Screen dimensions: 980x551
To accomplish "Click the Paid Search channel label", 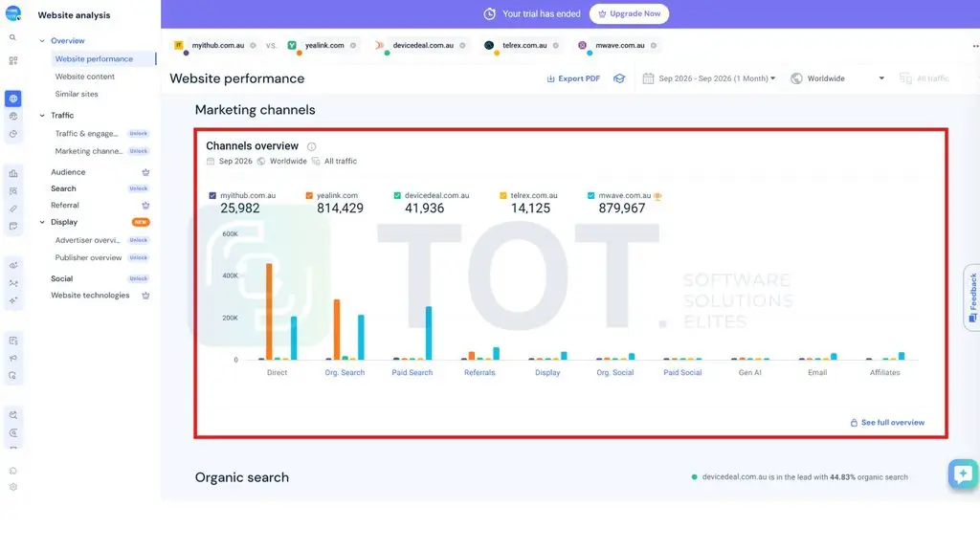I will (x=412, y=373).
